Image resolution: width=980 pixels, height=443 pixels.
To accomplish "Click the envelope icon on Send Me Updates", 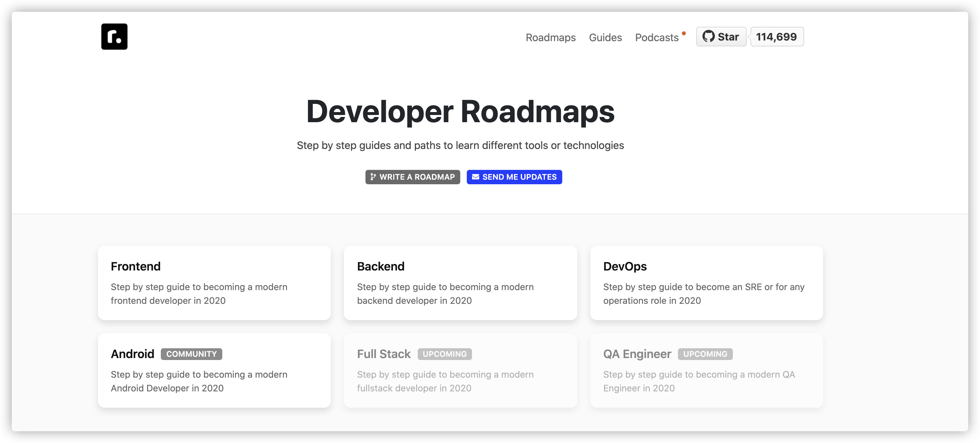I will click(x=475, y=177).
